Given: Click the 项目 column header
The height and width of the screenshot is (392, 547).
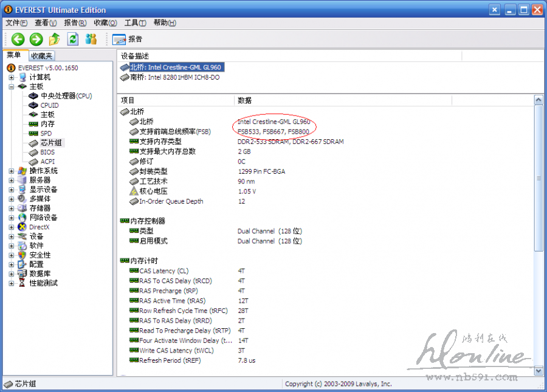Looking at the screenshot, I should [x=176, y=100].
